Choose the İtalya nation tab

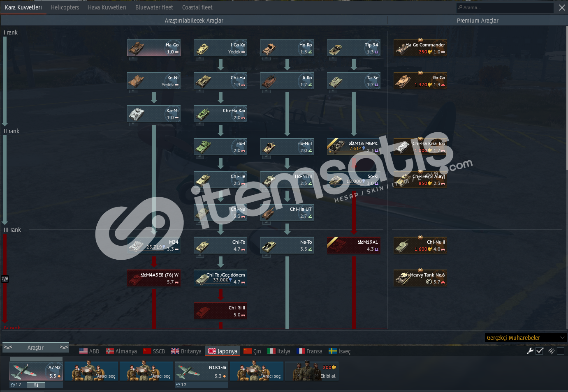[279, 351]
